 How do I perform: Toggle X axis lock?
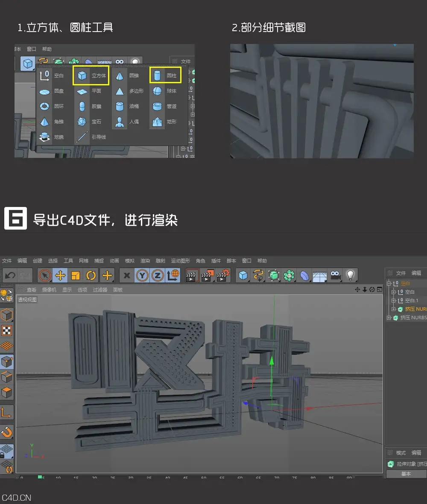[127, 275]
